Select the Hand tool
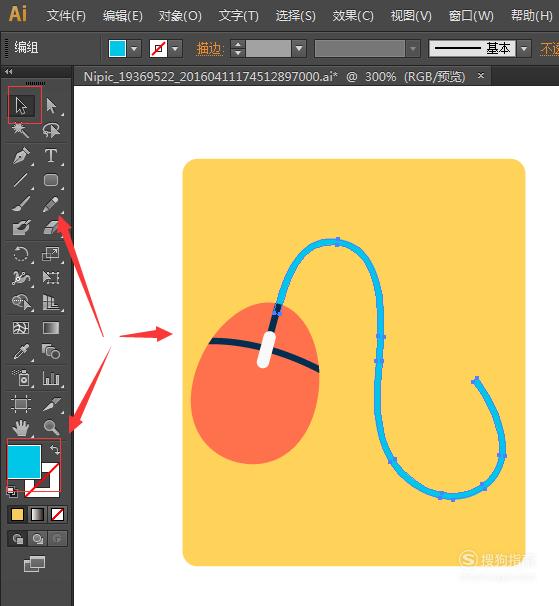 click(x=21, y=427)
